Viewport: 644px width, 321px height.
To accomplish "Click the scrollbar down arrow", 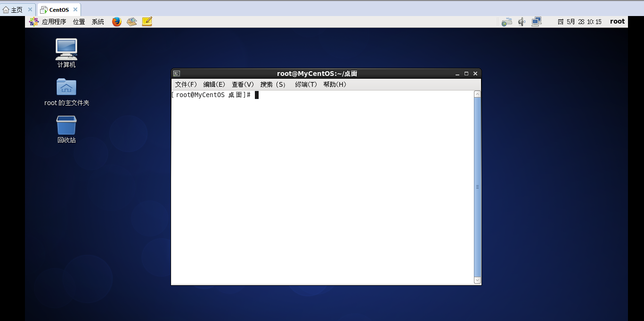I will (477, 280).
